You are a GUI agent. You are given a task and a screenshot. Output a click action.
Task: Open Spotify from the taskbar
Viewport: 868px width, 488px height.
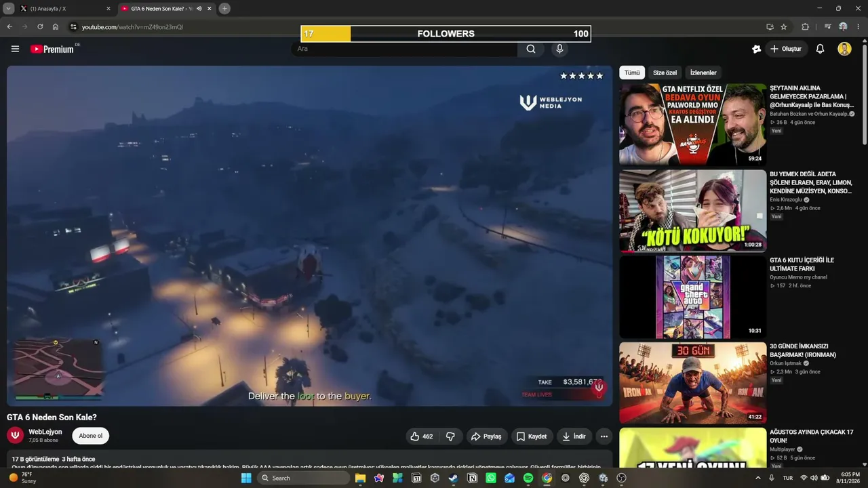[528, 478]
